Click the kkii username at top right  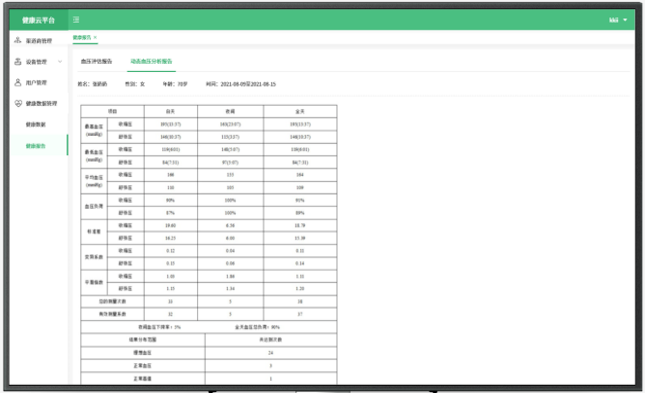pyautogui.click(x=613, y=20)
